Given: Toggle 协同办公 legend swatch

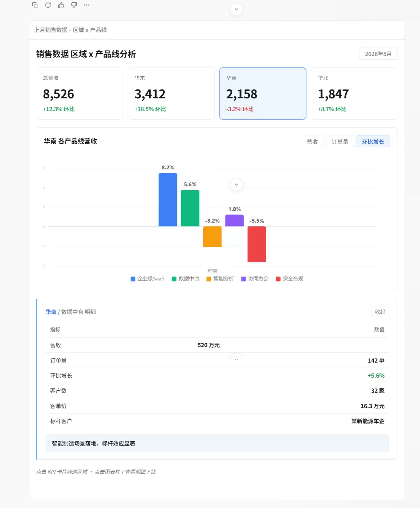Looking at the screenshot, I should [243, 279].
